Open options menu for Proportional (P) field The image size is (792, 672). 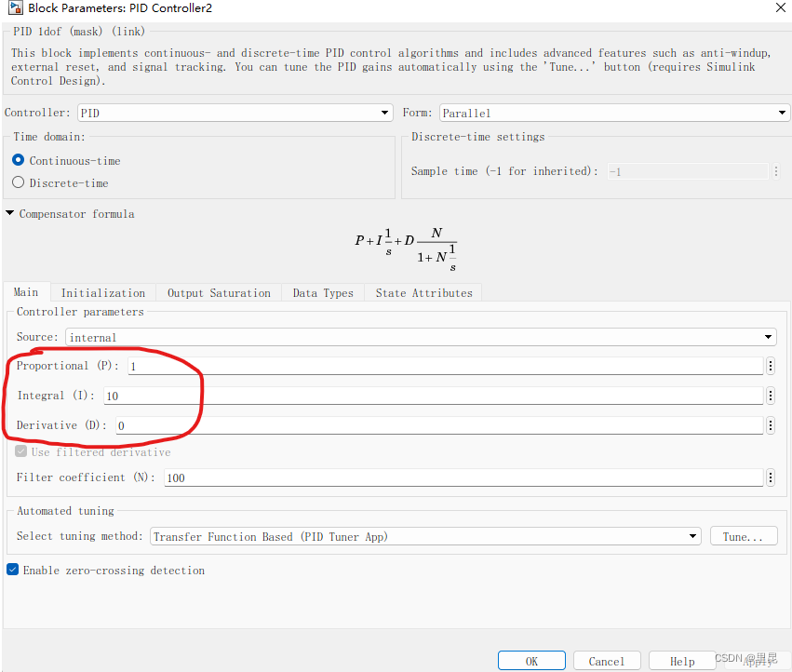tap(771, 366)
